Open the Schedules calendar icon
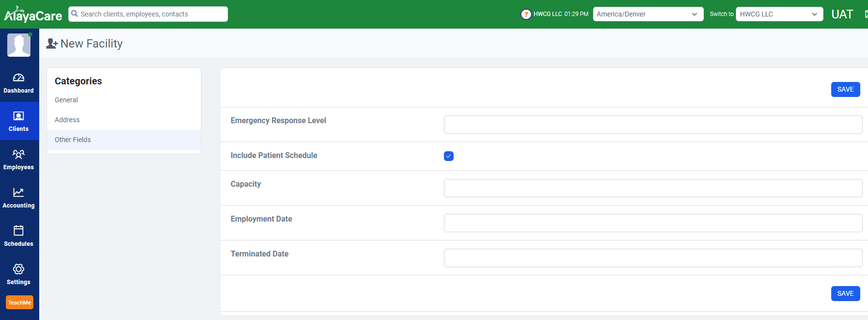 18,231
